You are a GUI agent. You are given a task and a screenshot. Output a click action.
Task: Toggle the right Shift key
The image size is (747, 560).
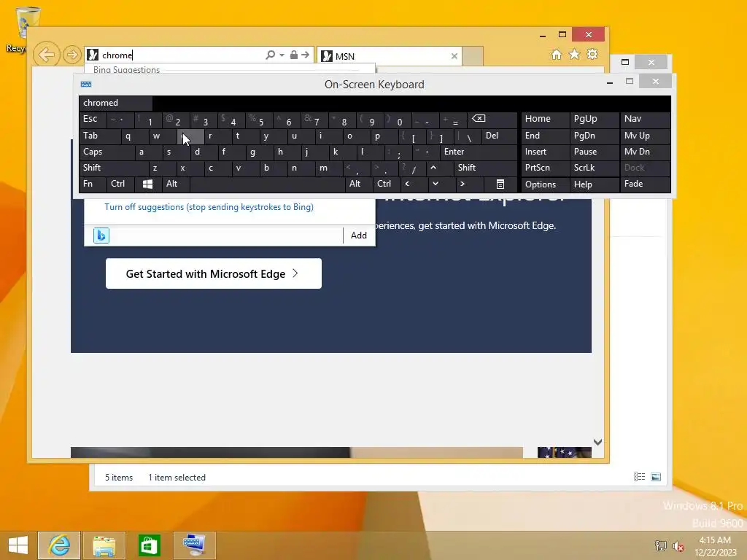pyautogui.click(x=485, y=168)
